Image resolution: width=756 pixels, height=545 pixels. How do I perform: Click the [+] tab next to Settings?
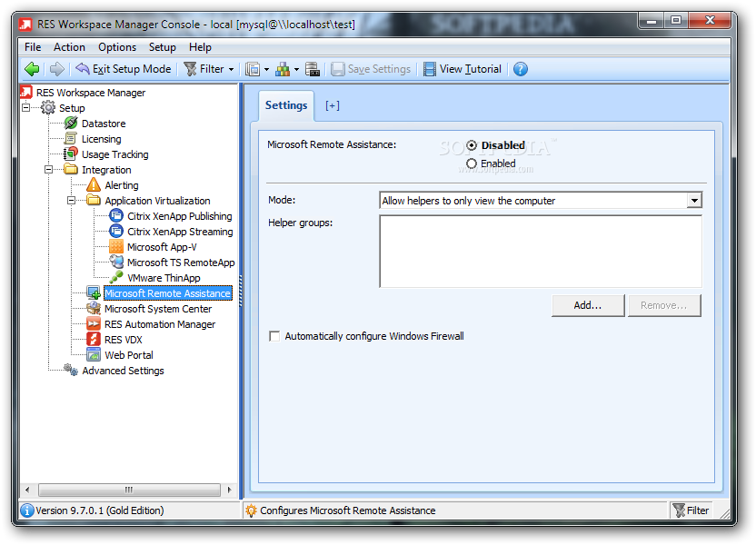[333, 105]
